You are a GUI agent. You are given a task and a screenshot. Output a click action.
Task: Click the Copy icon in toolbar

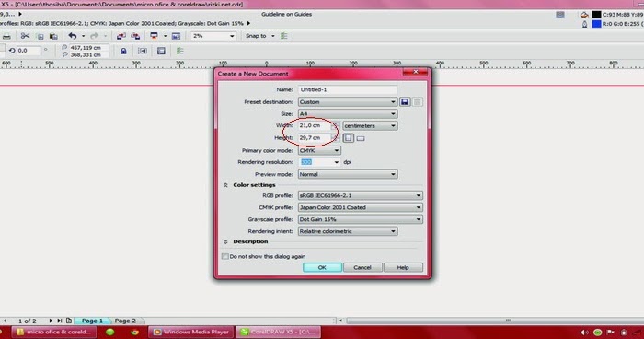[x=40, y=36]
